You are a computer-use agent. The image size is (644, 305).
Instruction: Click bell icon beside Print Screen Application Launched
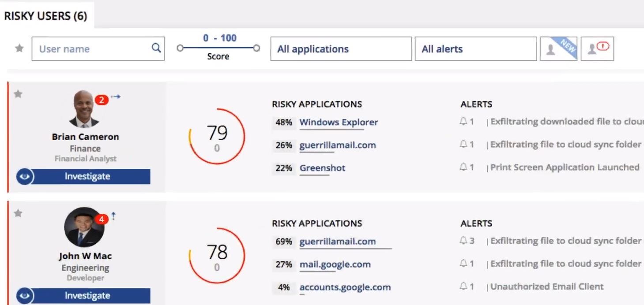463,167
